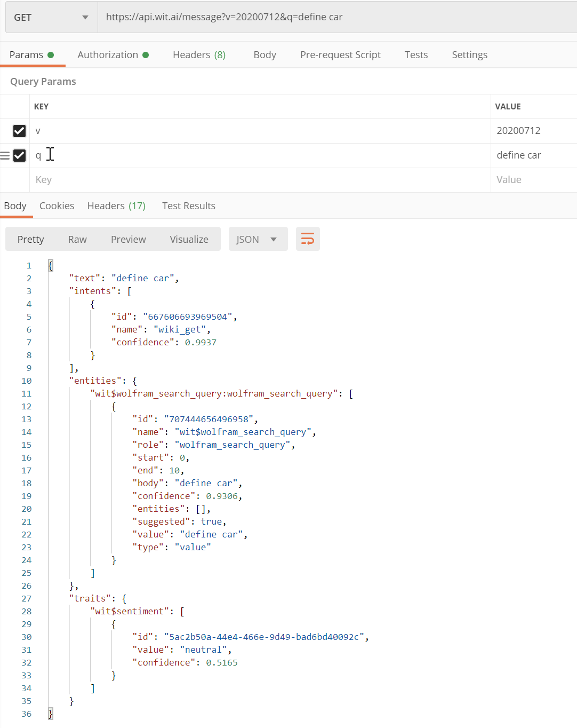
Task: Click line number 36 in the gutter
Action: 27,714
